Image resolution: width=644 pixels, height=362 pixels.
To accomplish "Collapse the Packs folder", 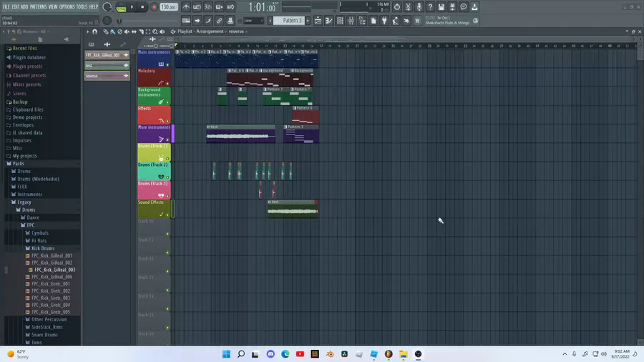I will coord(18,163).
